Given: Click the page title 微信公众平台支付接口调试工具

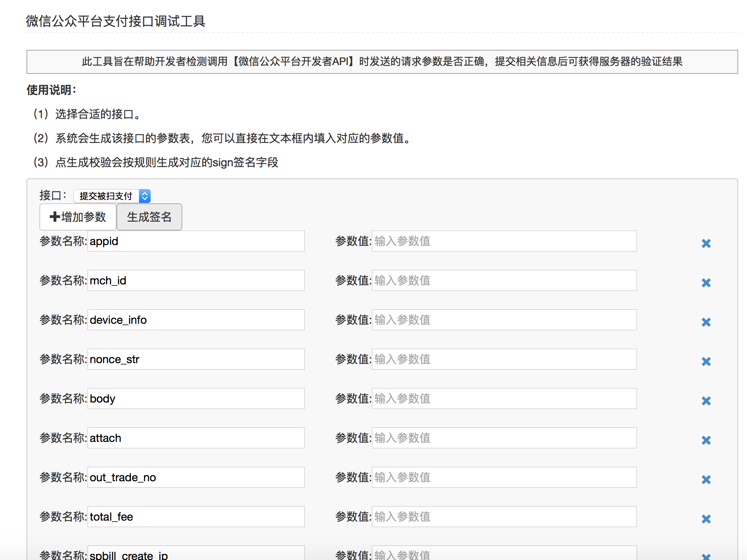Looking at the screenshot, I should coord(116,21).
